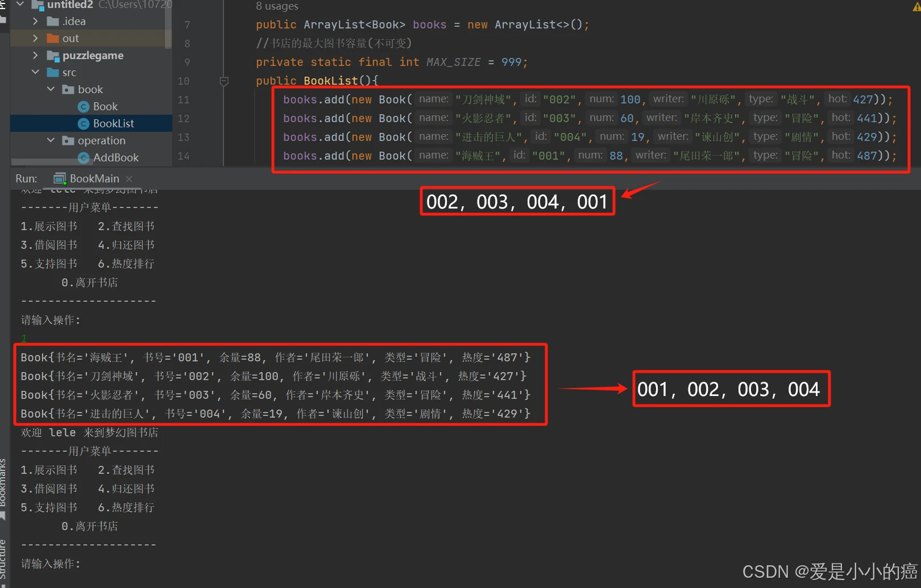Click line number 14 in gutter
The height and width of the screenshot is (588, 921).
[x=184, y=156]
